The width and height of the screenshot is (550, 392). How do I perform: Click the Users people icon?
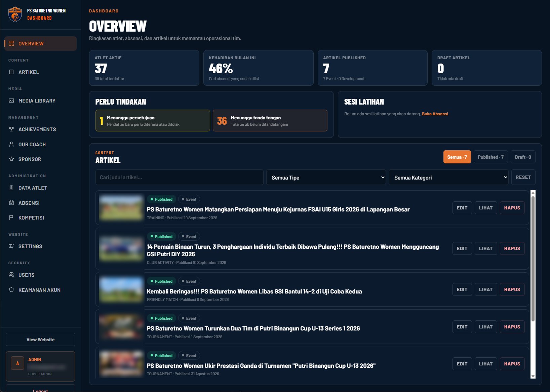[x=11, y=275]
